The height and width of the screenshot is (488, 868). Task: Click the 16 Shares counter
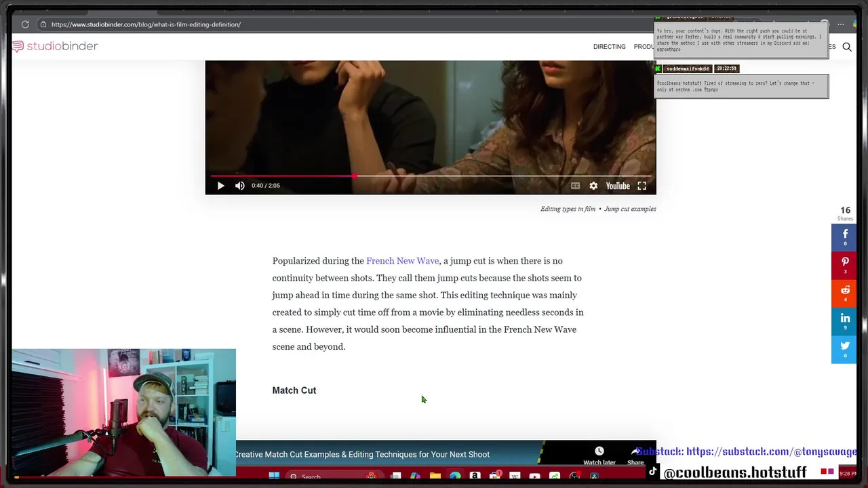coord(845,213)
